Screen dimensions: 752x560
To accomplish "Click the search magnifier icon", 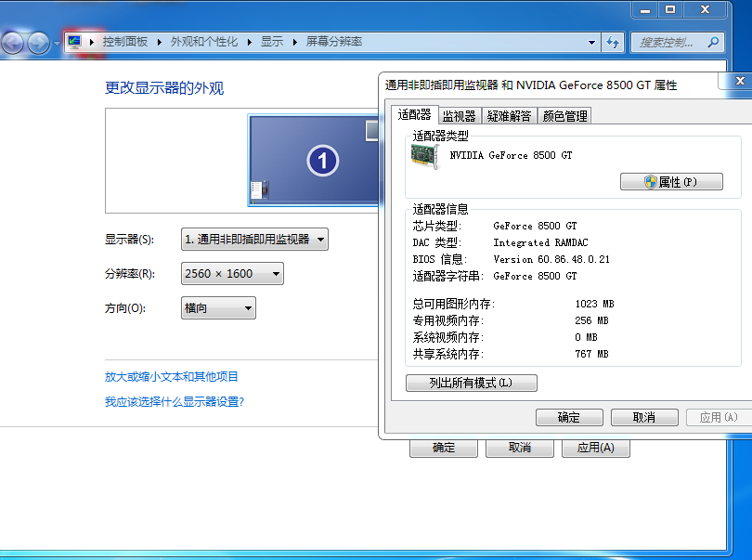I will [713, 42].
